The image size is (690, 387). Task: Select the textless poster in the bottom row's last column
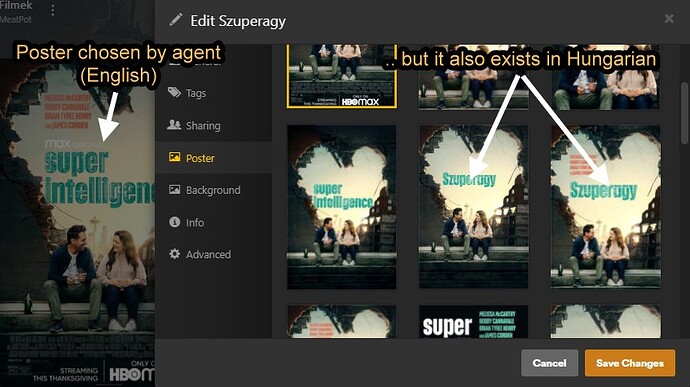click(606, 322)
